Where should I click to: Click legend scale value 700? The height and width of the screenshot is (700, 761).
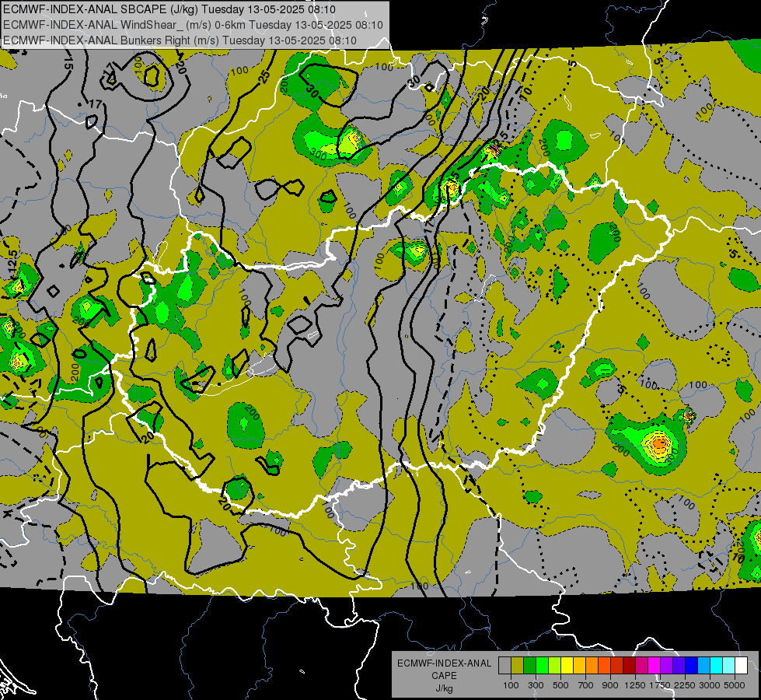tap(586, 685)
